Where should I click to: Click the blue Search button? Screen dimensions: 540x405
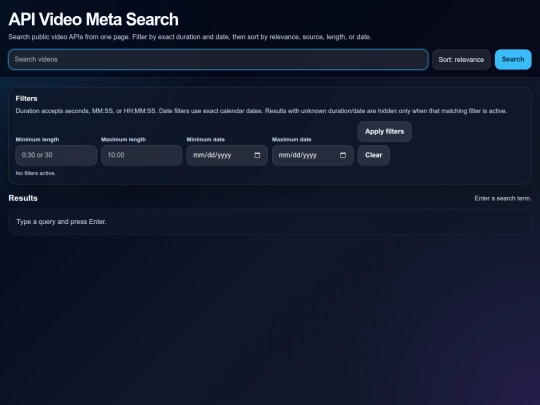513,60
